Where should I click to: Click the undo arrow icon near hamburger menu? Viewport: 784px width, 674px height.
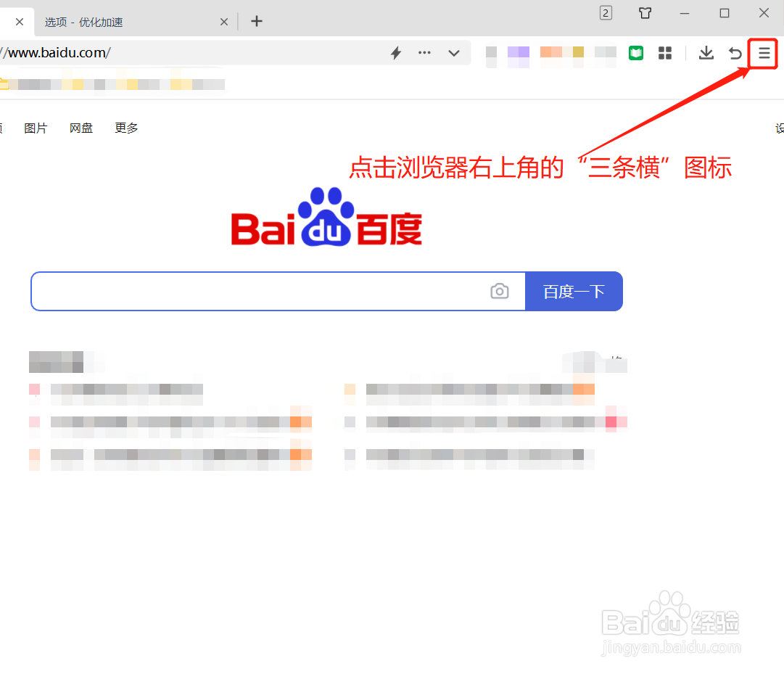click(x=735, y=53)
